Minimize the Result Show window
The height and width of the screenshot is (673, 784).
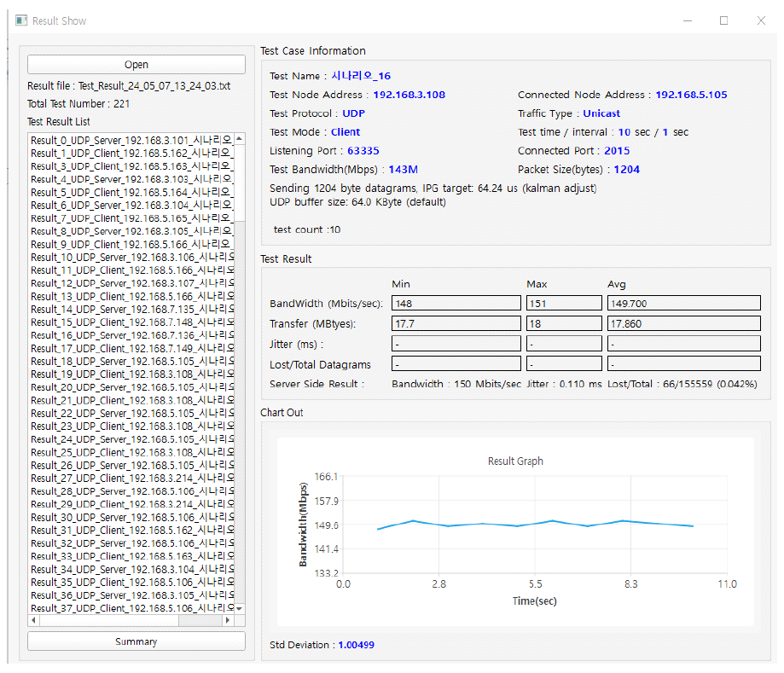(x=687, y=20)
